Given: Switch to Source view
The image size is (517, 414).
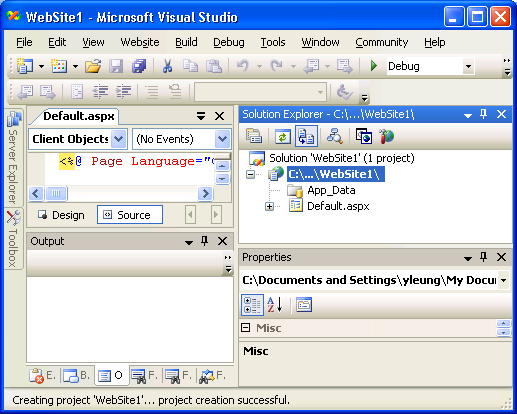Looking at the screenshot, I should coord(130,215).
